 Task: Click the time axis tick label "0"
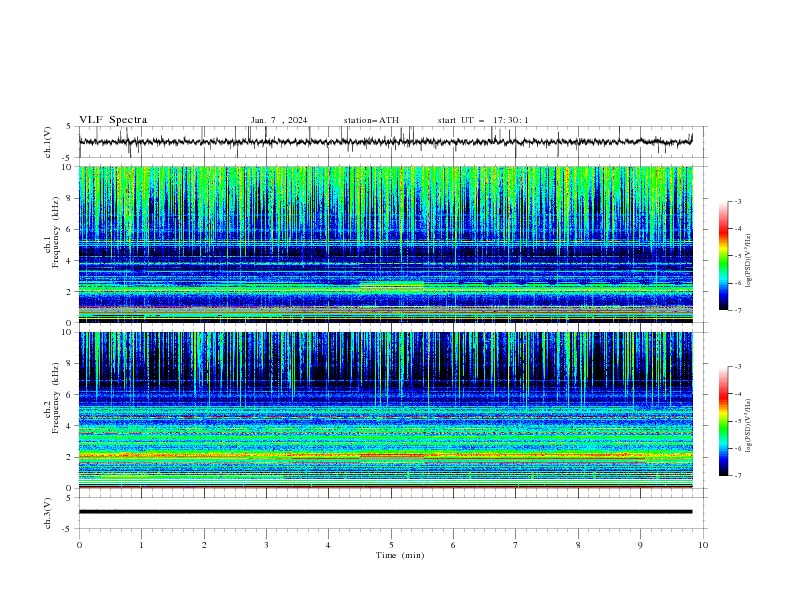tap(79, 545)
